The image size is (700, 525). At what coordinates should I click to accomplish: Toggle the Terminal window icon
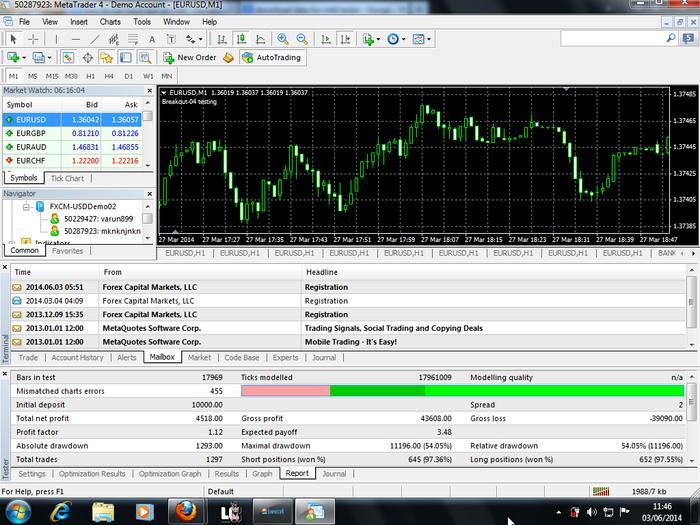pyautogui.click(x=125, y=58)
